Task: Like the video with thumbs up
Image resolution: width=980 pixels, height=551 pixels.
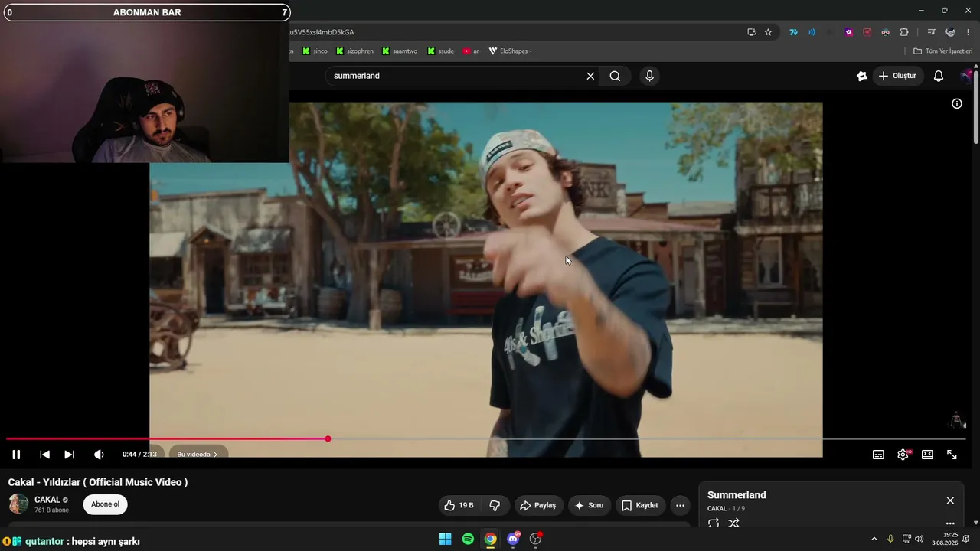Action: (459, 505)
